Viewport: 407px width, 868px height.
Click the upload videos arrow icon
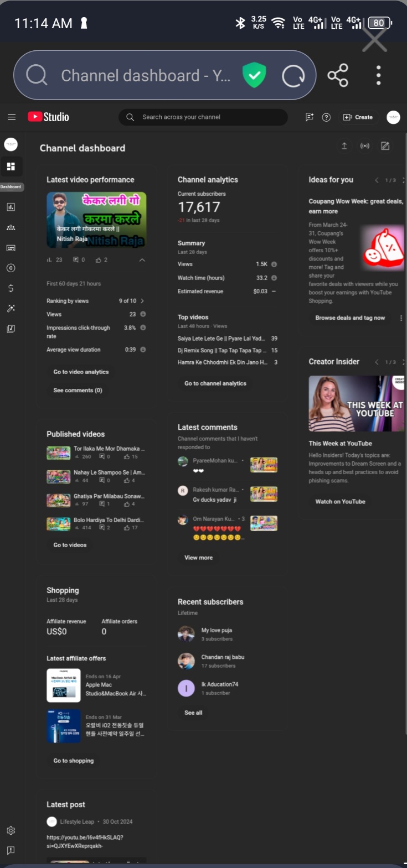coord(344,146)
